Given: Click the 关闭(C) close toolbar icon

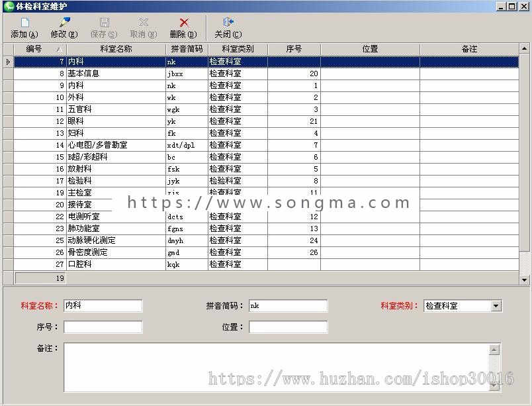Looking at the screenshot, I should click(x=228, y=23).
